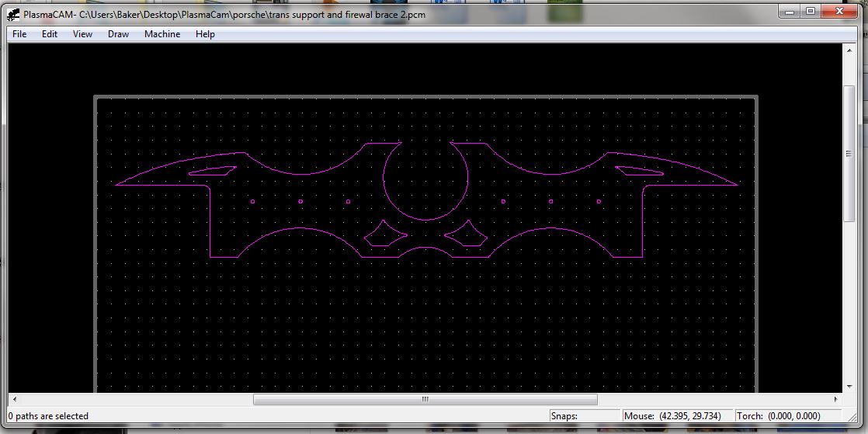Viewport: 868px width, 434px height.
Task: Click the PlasmaCAM app icon in title bar
Action: click(x=13, y=13)
